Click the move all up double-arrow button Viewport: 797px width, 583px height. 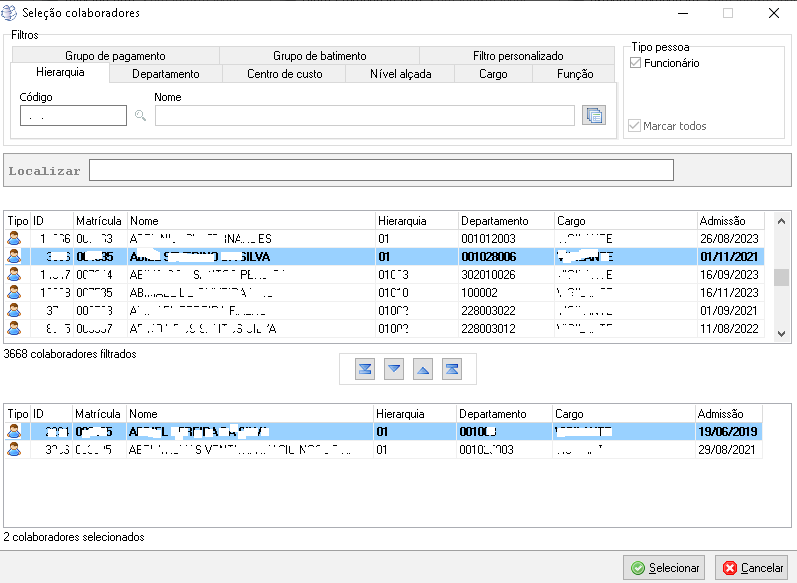452,369
